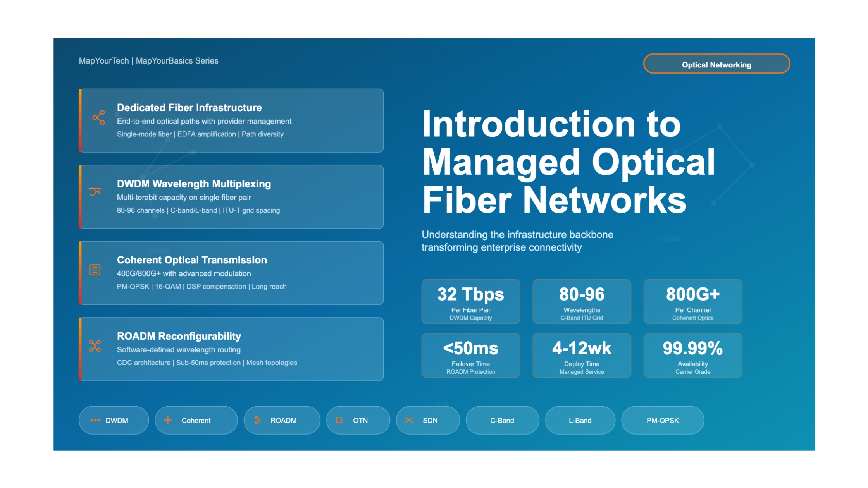Click the document icon beside Coherent Optical Transmission
This screenshot has width=868, height=488.
[95, 270]
